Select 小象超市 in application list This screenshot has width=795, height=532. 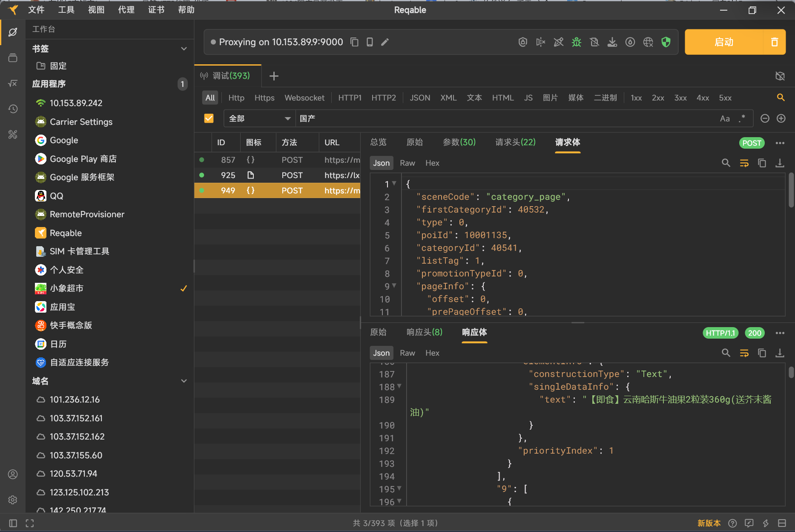[x=67, y=288]
